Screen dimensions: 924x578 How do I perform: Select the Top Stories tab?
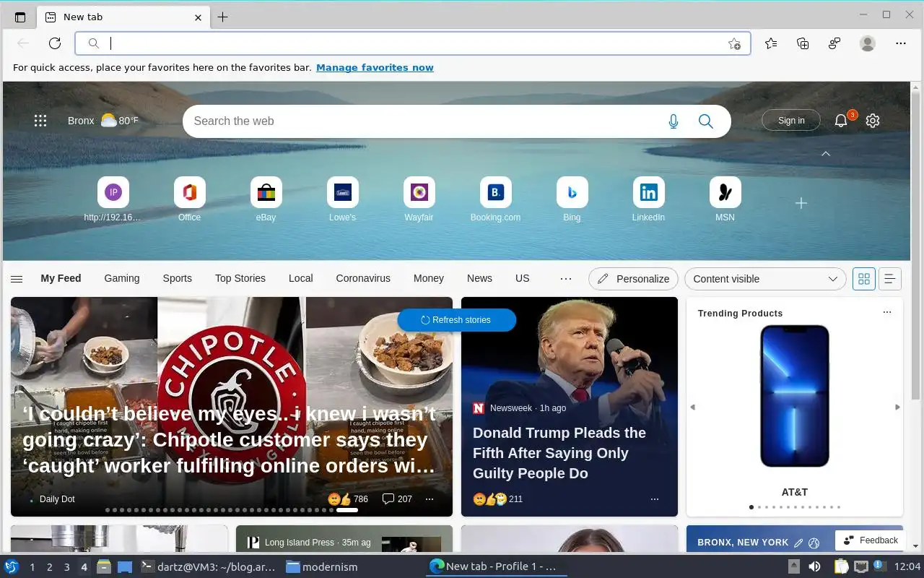(x=240, y=278)
